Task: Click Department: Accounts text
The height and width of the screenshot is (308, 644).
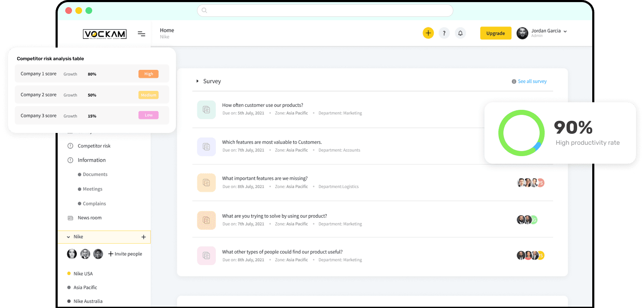Action: [x=339, y=150]
